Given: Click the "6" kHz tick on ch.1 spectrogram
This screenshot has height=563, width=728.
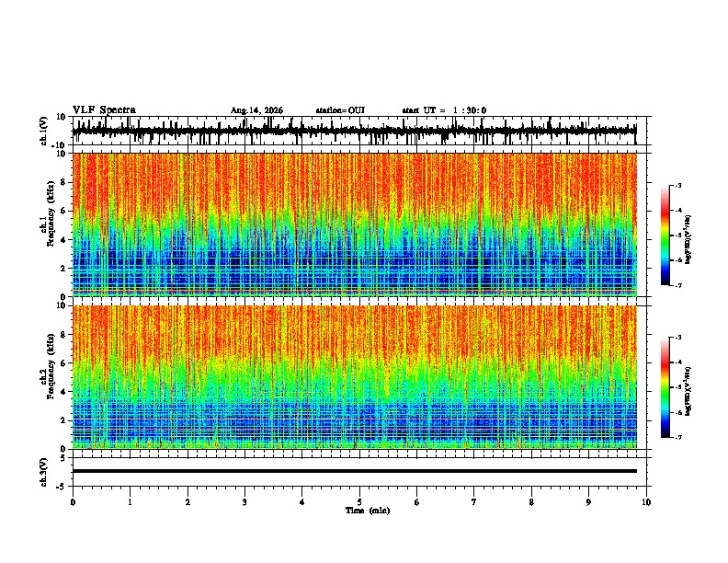Looking at the screenshot, I should [x=64, y=212].
